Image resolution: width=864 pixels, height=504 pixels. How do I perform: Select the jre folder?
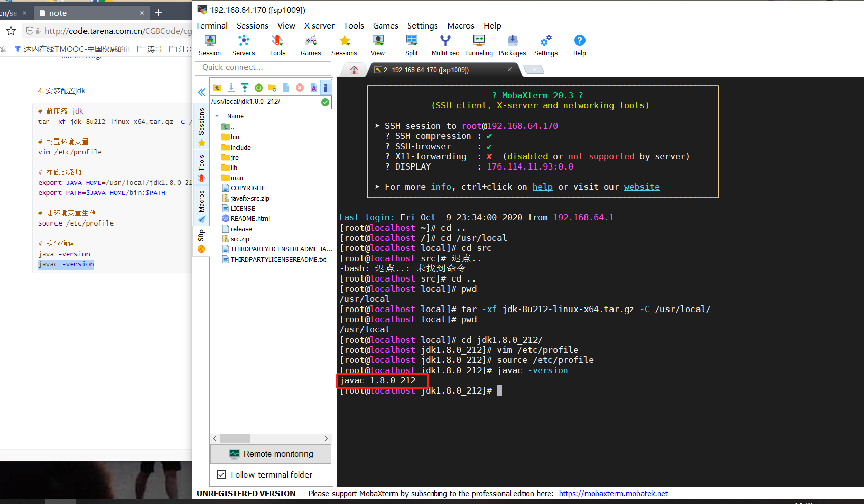click(230, 157)
